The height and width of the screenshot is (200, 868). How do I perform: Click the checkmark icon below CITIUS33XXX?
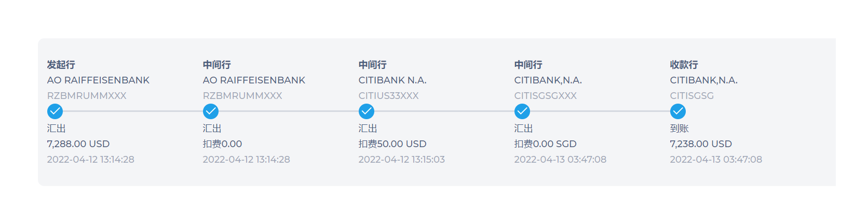pyautogui.click(x=367, y=111)
